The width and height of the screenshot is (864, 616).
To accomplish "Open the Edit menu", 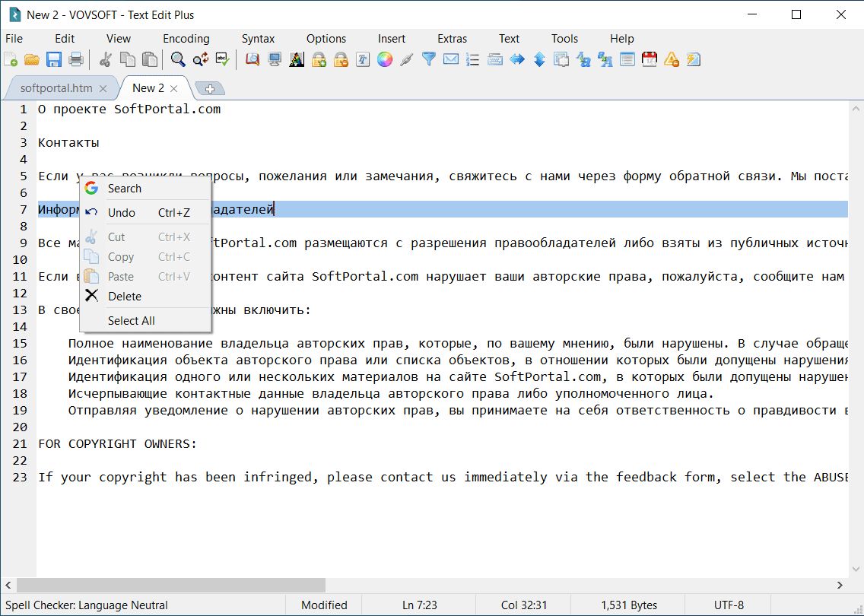I will point(65,39).
